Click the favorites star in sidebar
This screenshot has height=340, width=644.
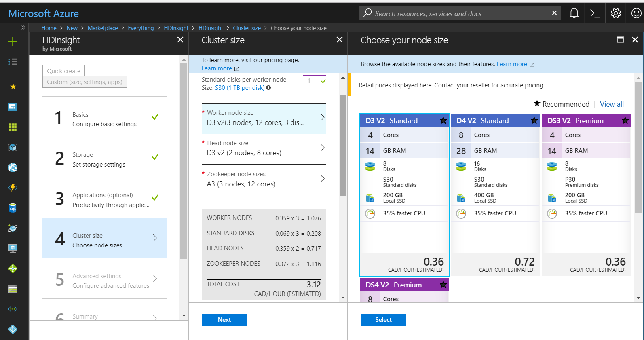click(x=13, y=86)
